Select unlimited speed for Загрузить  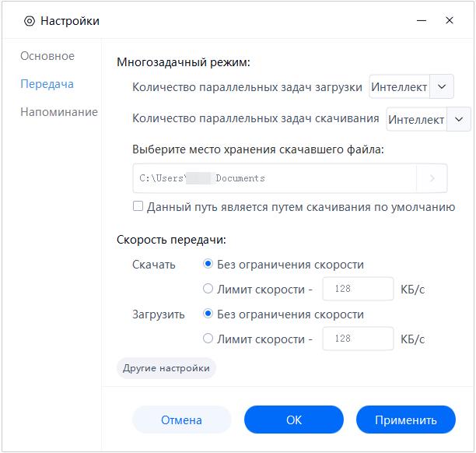coord(208,314)
